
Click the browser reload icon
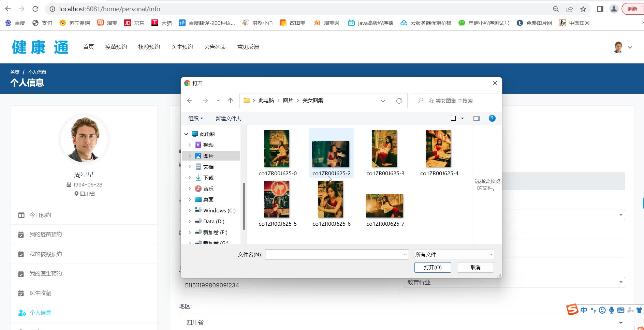pos(35,9)
